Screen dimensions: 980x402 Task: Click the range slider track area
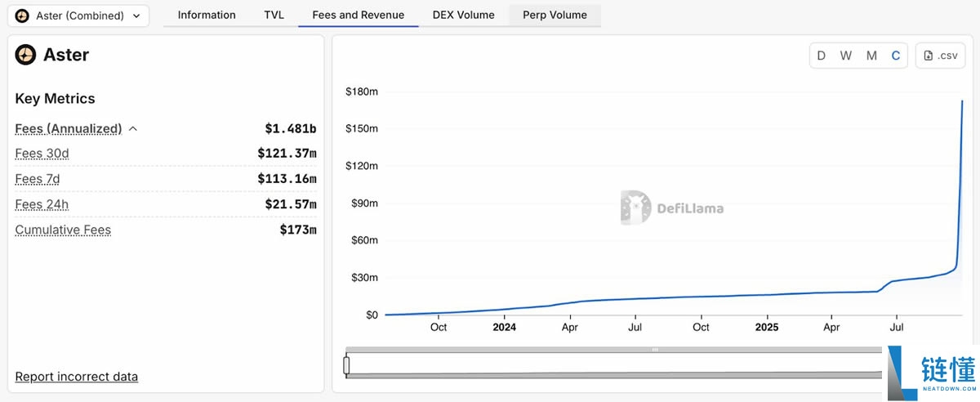point(616,364)
